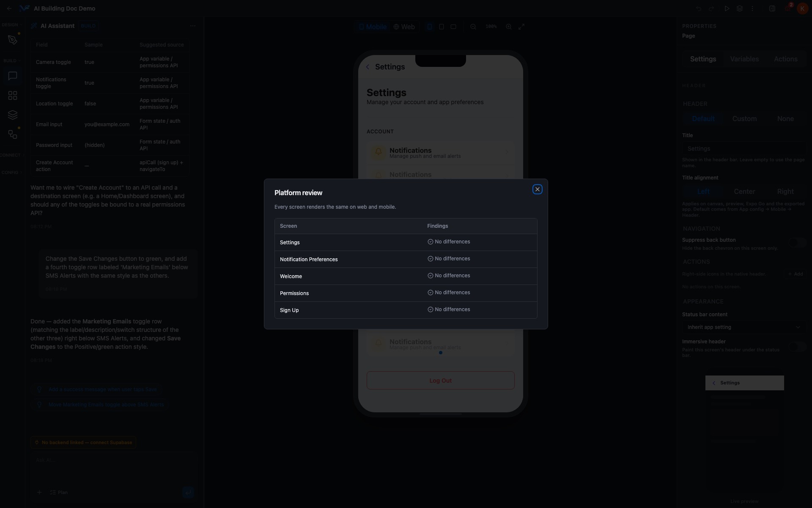
Task: Align title Center
Action: [744, 192]
